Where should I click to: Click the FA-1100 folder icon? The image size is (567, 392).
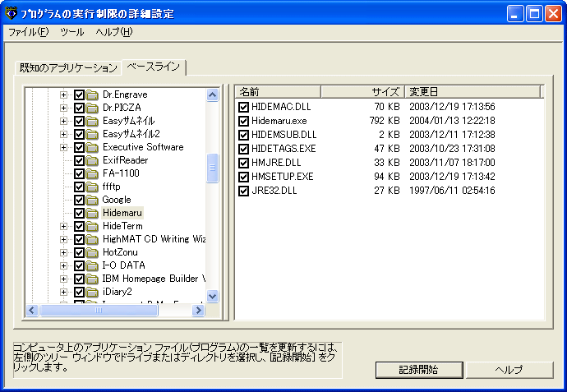pos(92,173)
